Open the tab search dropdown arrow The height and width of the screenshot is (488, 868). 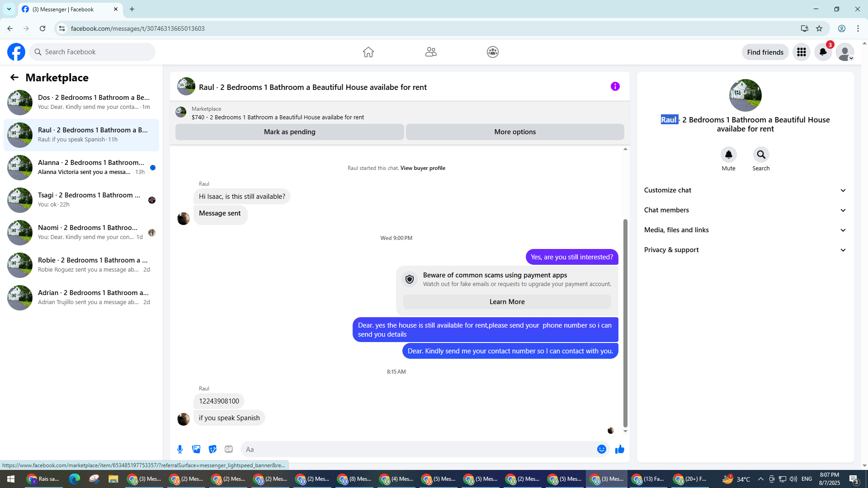pyautogui.click(x=9, y=9)
